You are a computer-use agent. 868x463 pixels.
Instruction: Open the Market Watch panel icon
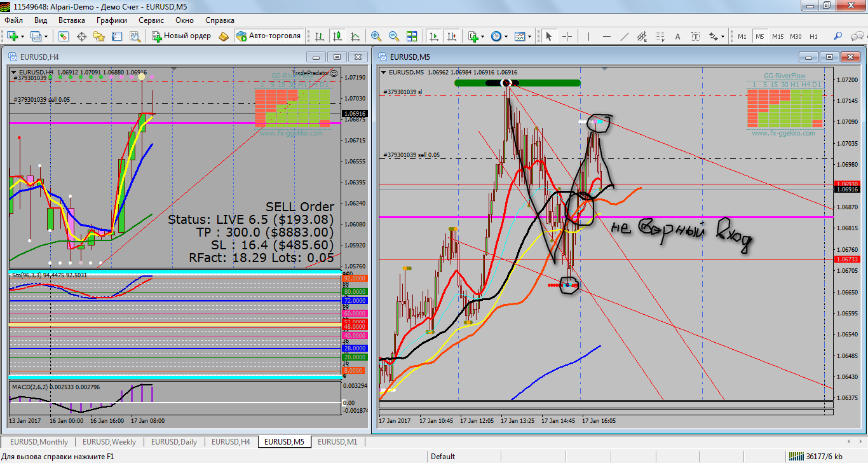point(64,36)
